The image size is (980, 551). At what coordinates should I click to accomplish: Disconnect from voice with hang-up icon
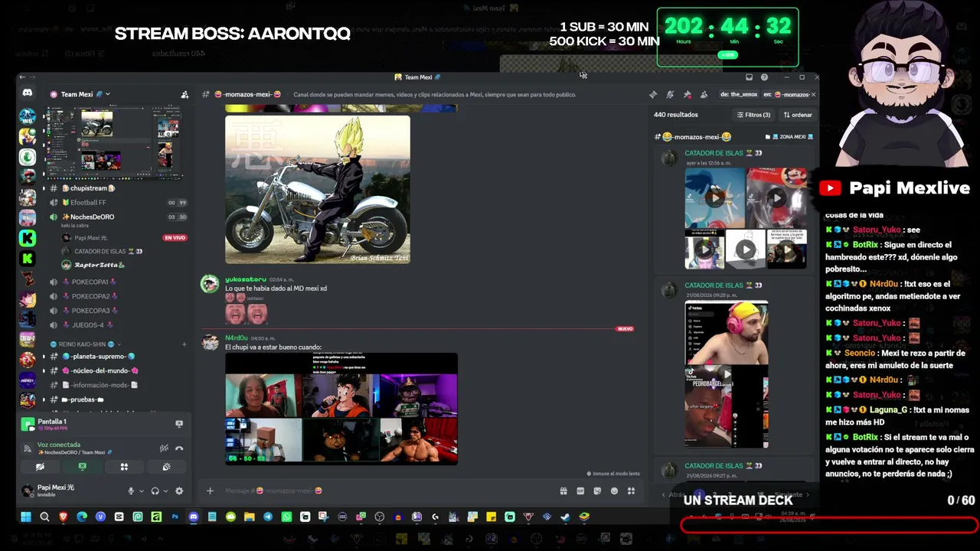point(179,448)
